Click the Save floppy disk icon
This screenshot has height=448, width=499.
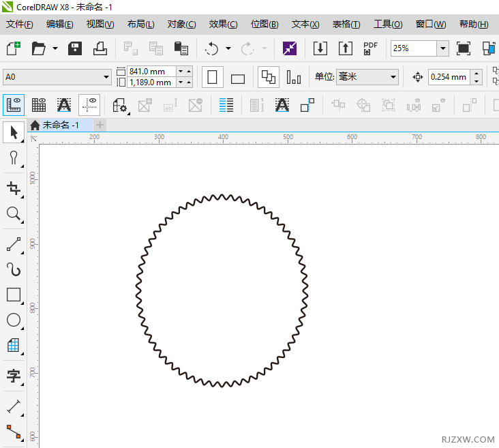click(75, 48)
